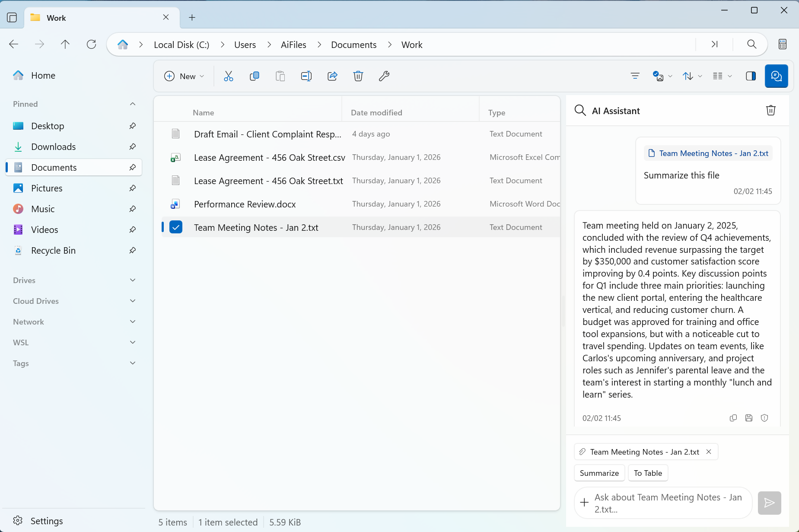Open the attached Team Meeting Notes - Jan 2.txt link in chat
The image size is (799, 532).
[x=708, y=153]
